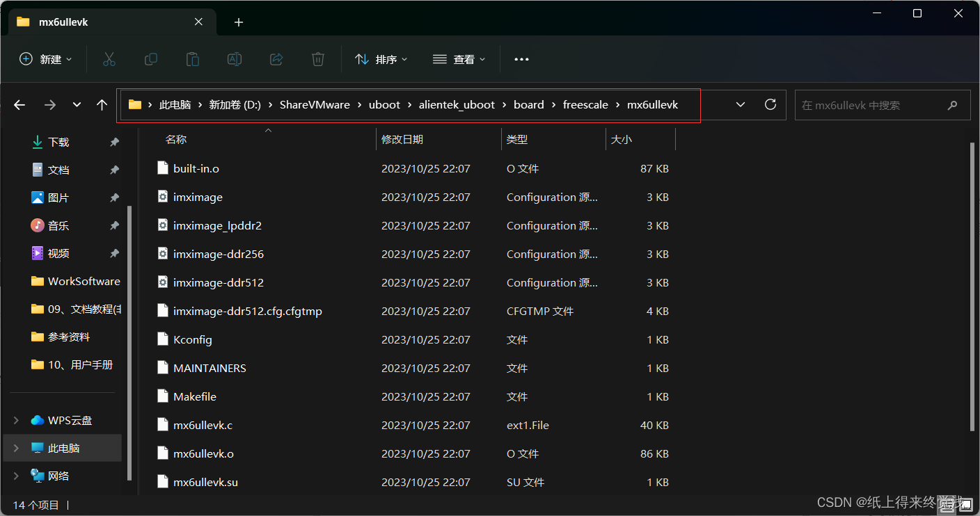The height and width of the screenshot is (516, 980).
Task: Select the MAINTAINERS file
Action: 210,368
